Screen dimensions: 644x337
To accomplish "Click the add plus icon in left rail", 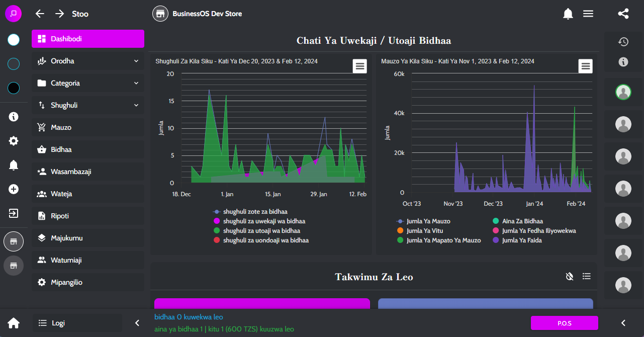I will coord(14,189).
